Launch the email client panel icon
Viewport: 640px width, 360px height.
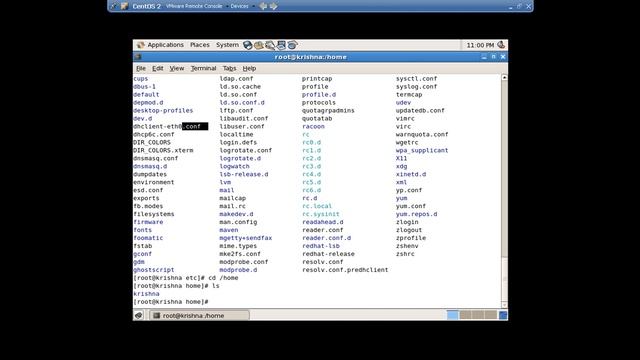[x=258, y=45]
